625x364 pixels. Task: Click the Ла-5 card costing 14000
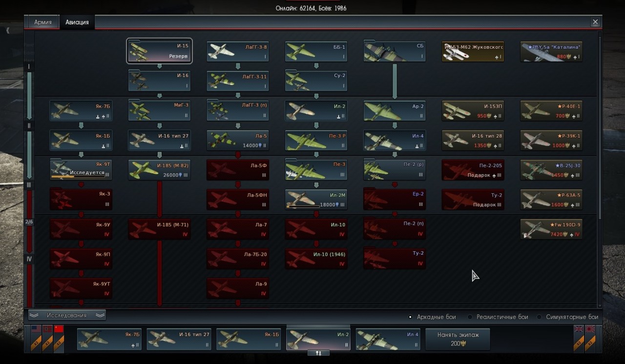pos(238,140)
